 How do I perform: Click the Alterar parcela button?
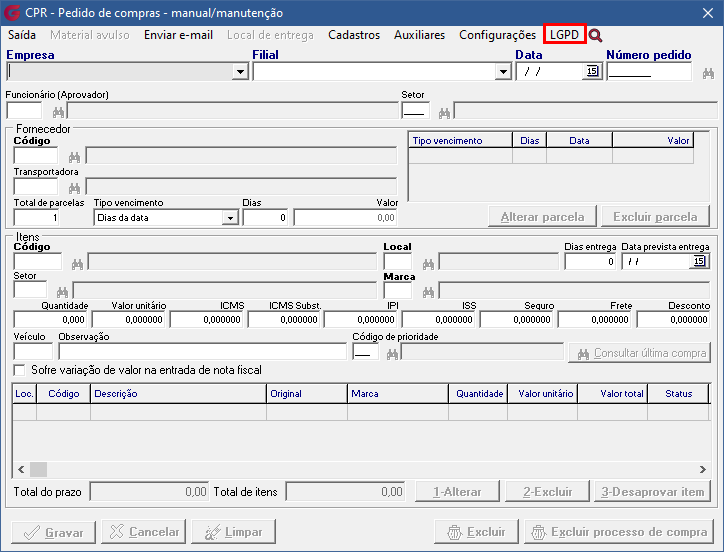(x=543, y=217)
